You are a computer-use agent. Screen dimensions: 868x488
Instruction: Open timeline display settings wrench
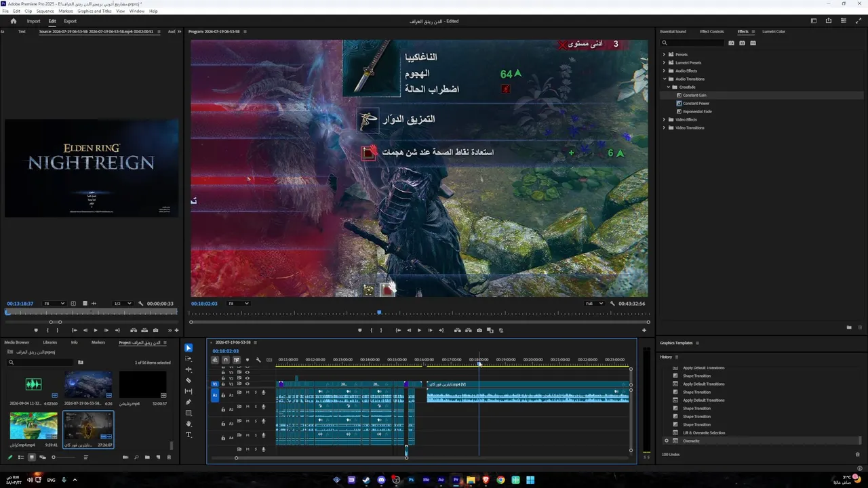click(x=258, y=360)
